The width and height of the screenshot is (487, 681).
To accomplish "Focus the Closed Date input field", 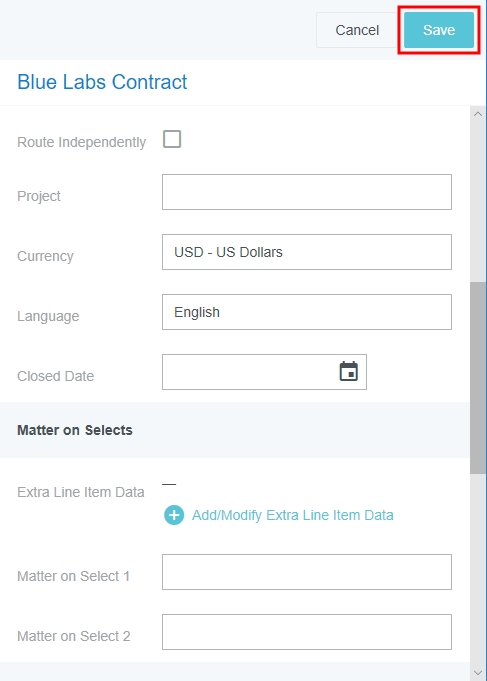I will pos(249,372).
